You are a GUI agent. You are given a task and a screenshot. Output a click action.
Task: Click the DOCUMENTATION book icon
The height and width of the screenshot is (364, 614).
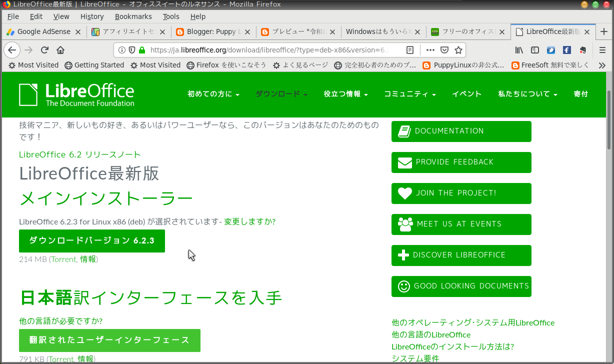404,131
